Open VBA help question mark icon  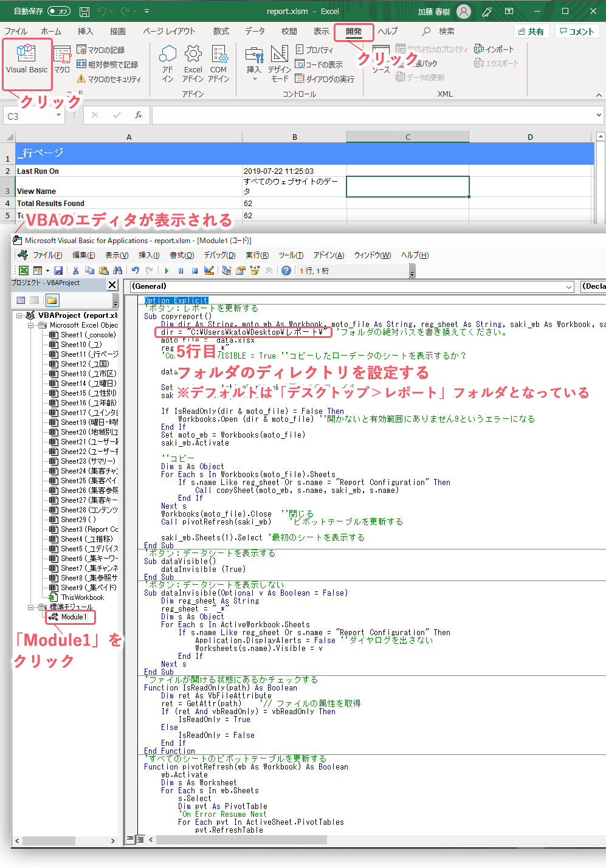[x=286, y=270]
